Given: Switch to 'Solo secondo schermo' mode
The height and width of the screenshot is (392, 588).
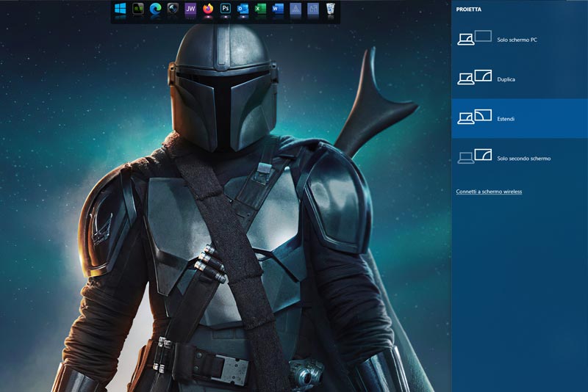Looking at the screenshot, I should tap(520, 158).
